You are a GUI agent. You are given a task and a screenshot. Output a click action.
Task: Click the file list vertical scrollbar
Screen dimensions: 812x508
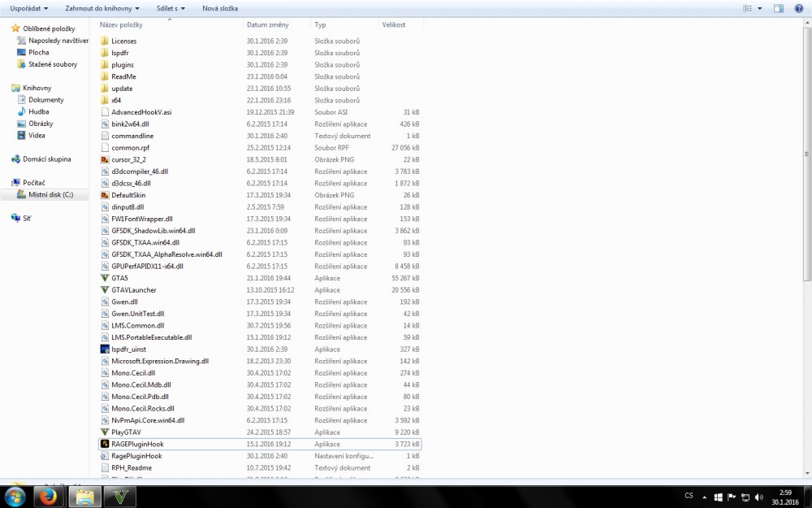click(807, 154)
